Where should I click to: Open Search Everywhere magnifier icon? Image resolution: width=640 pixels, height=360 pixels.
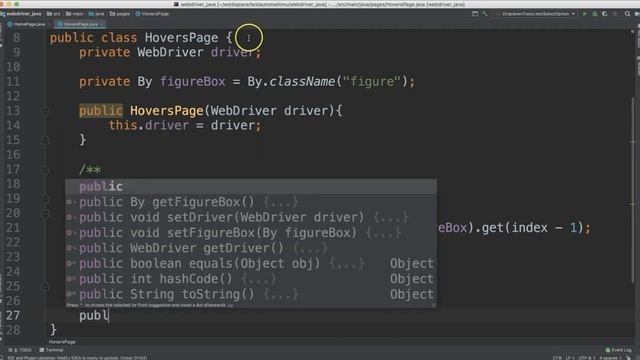(x=627, y=14)
